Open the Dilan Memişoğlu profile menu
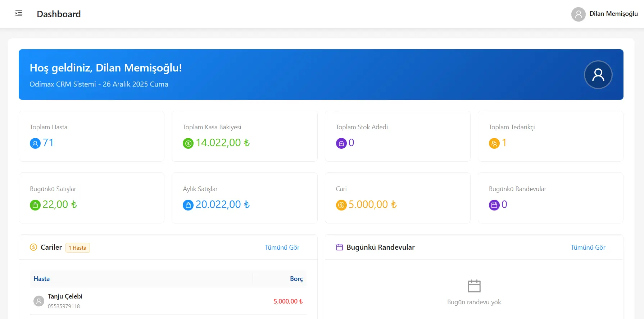 click(x=604, y=14)
